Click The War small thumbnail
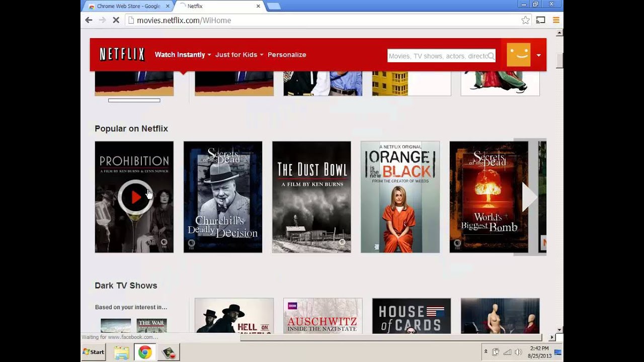The width and height of the screenshot is (644, 362). [x=151, y=326]
